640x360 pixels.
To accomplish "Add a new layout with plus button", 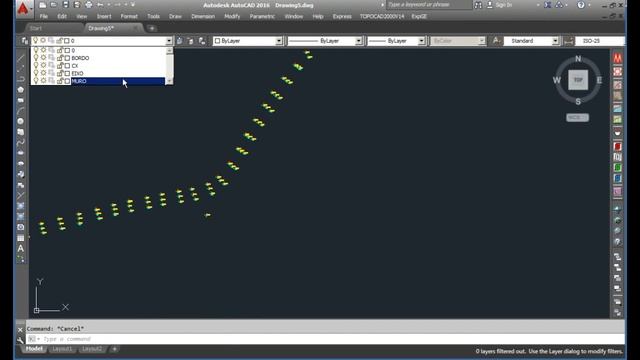I will coord(115,349).
